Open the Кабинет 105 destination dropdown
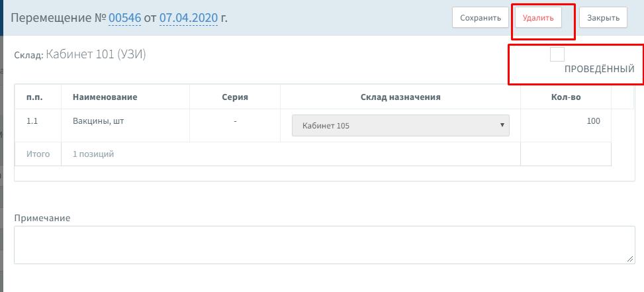 (x=400, y=125)
